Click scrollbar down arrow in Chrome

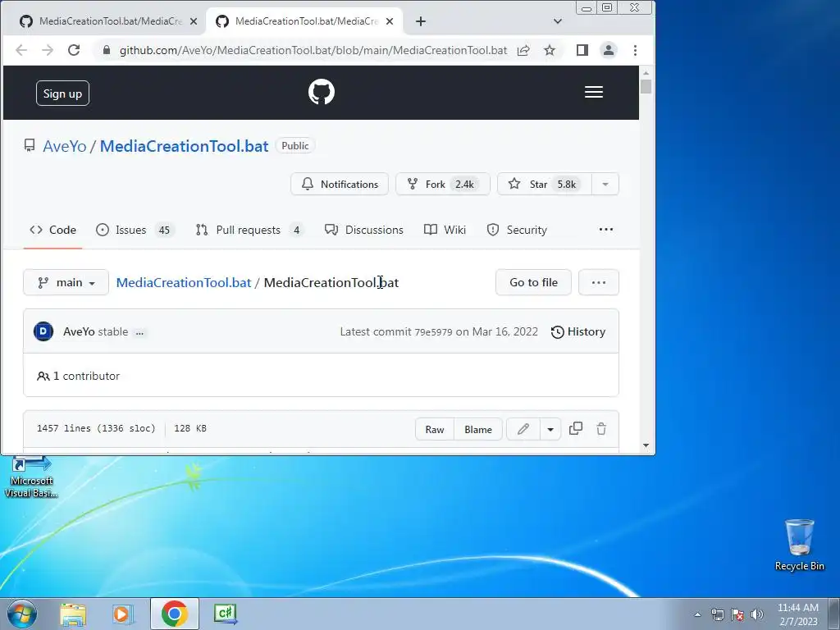coord(646,445)
